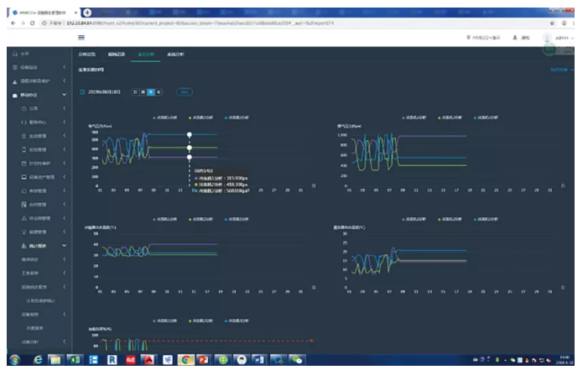
Task: Select the highlighted month (月) period toggle
Action: click(x=151, y=92)
